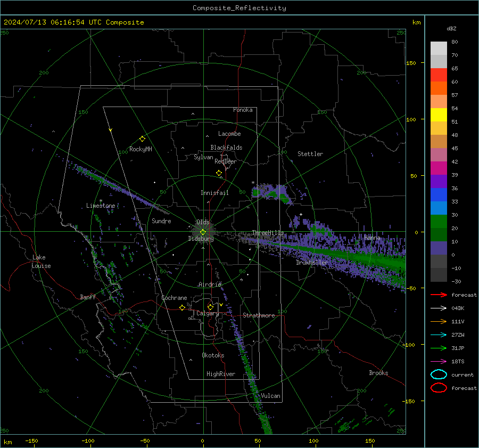Click the RedDeer city label
The image size is (479, 448).
coord(226,161)
